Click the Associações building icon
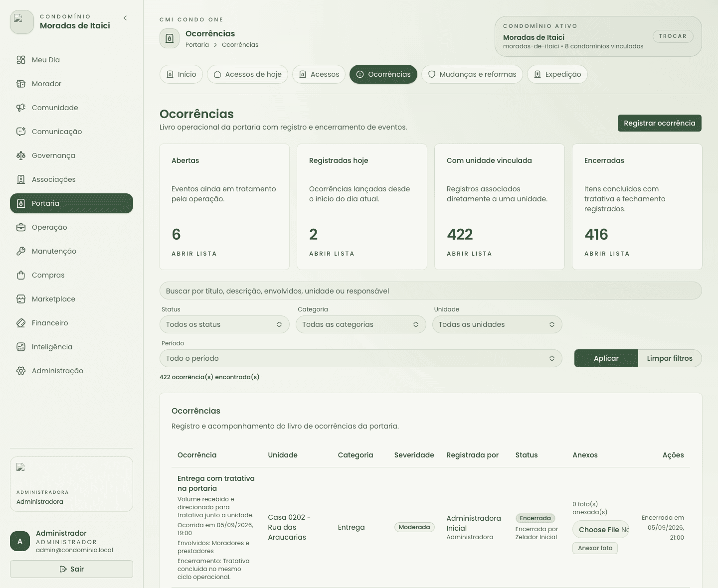 point(21,179)
